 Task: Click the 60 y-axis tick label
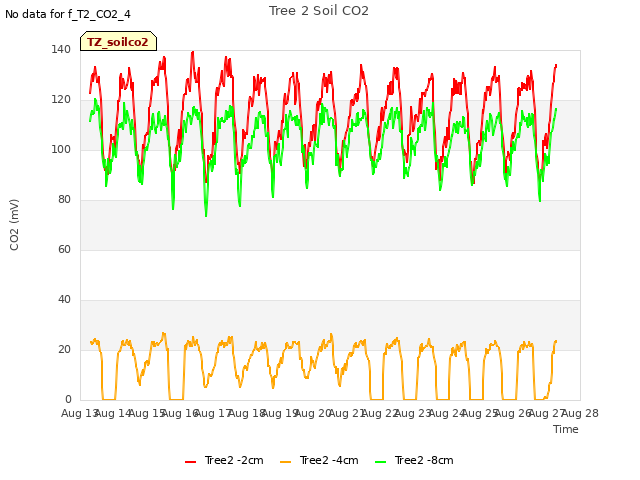64,249
